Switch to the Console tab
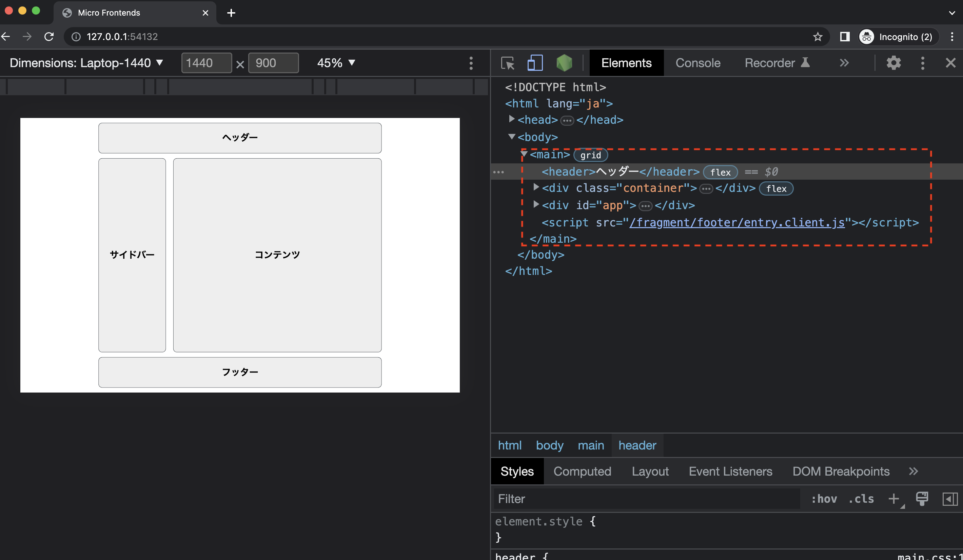 [x=698, y=63]
